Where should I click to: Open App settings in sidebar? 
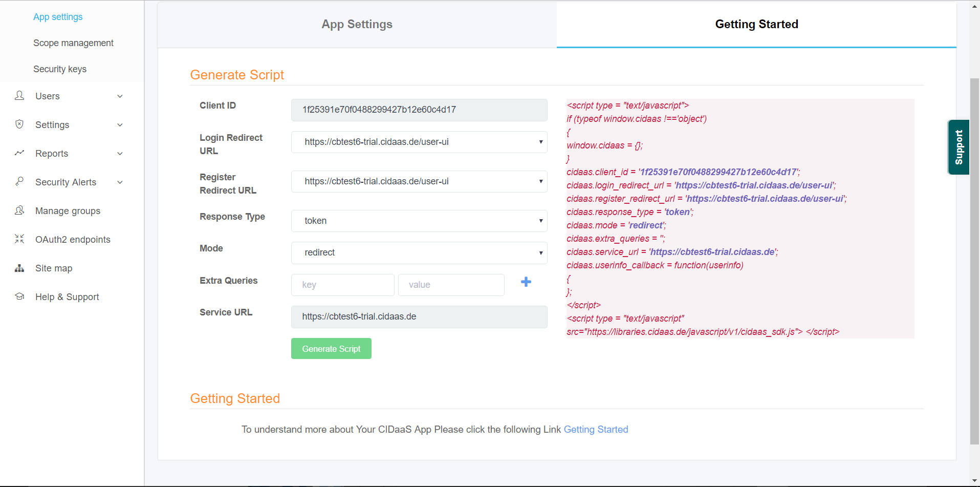pyautogui.click(x=58, y=17)
